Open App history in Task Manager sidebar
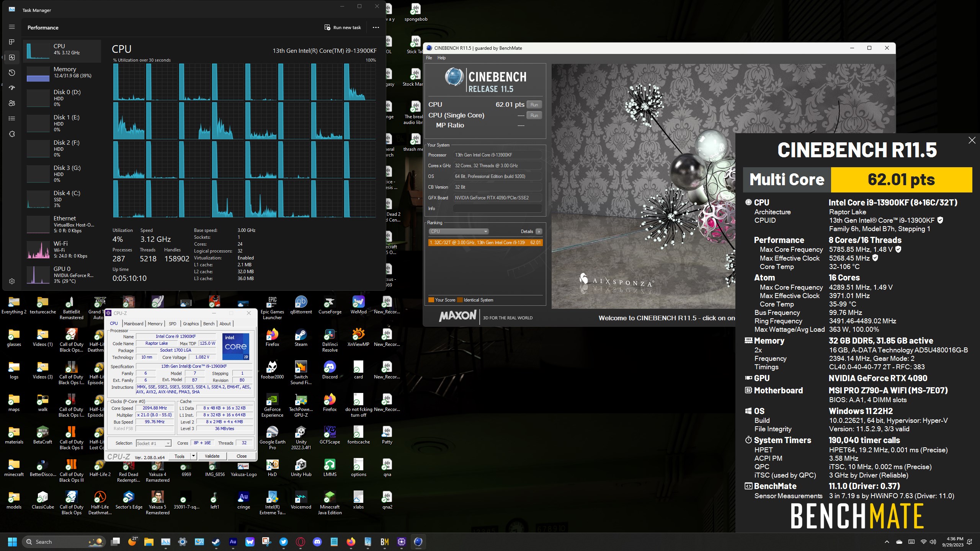This screenshot has width=980, height=551. tap(12, 73)
